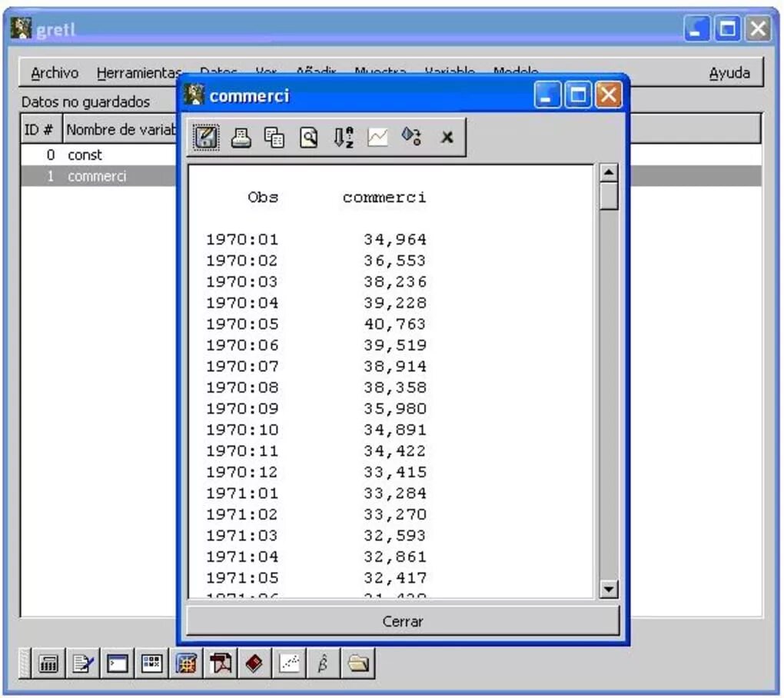Click the value 39,519

click(x=395, y=345)
